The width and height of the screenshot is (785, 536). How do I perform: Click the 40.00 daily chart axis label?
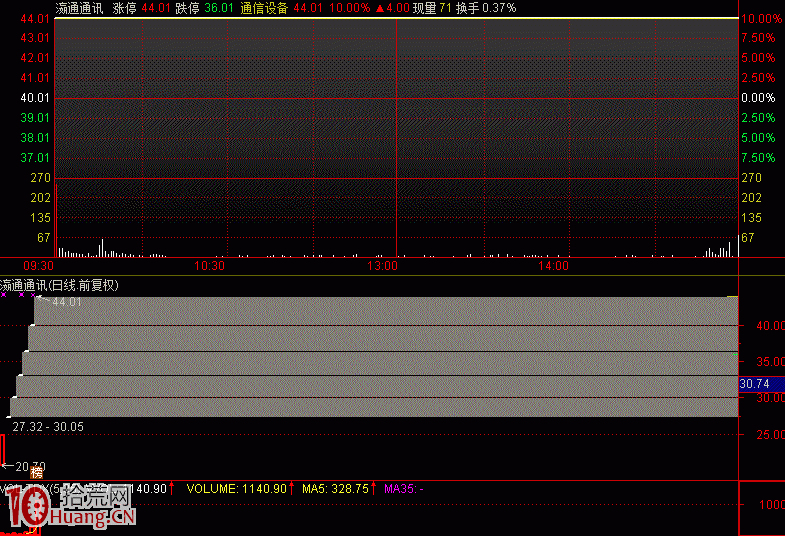point(770,326)
